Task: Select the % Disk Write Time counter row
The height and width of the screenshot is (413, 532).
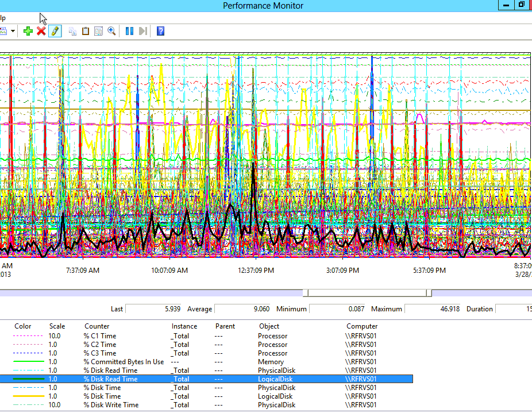Action: tap(111, 405)
